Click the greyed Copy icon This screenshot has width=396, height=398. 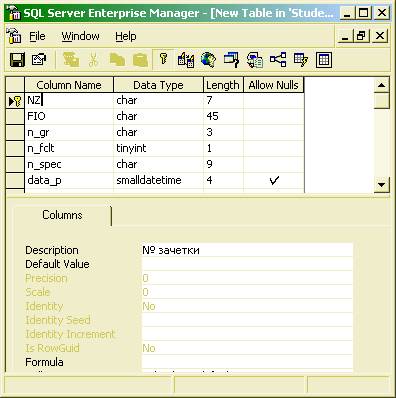coord(117,60)
